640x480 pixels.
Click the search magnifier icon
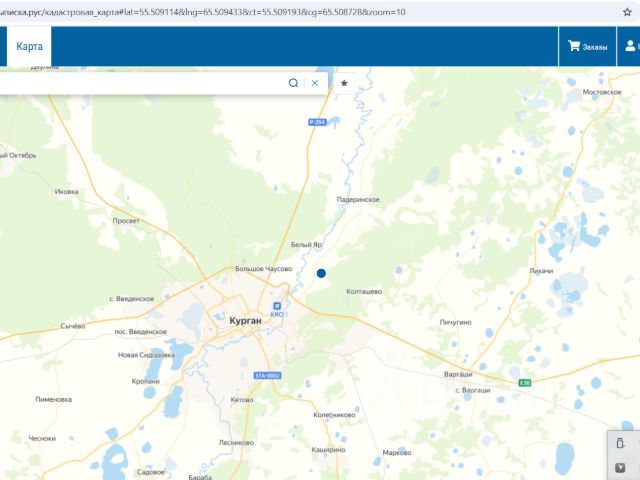293,83
